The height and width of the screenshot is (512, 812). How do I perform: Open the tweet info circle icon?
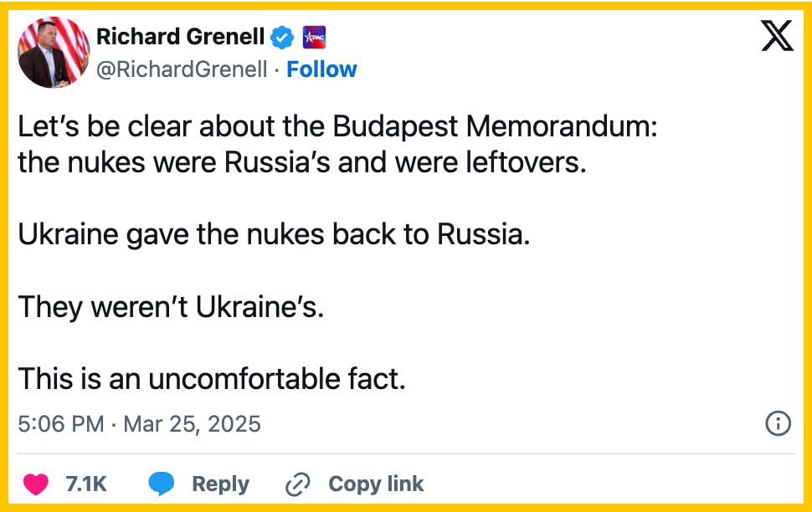779,424
